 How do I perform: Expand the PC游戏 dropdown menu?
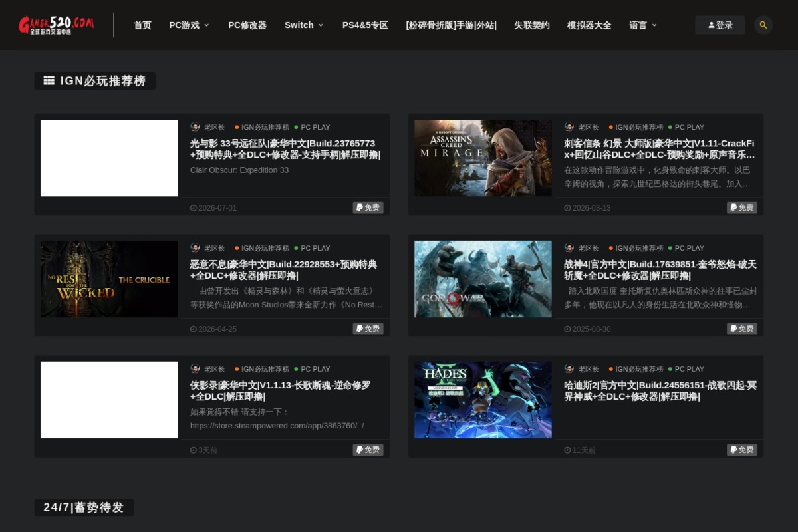(189, 25)
